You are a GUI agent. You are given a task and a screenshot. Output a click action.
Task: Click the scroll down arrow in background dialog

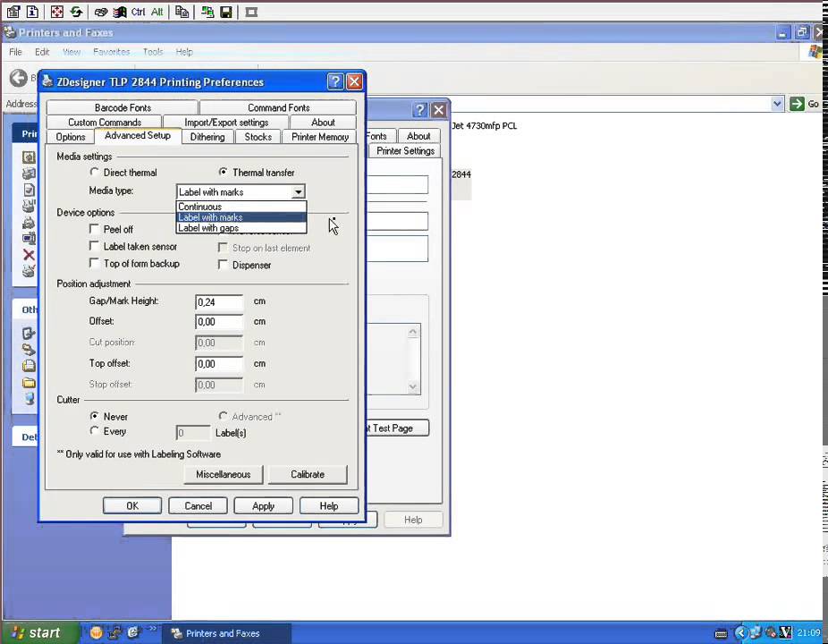(x=413, y=386)
